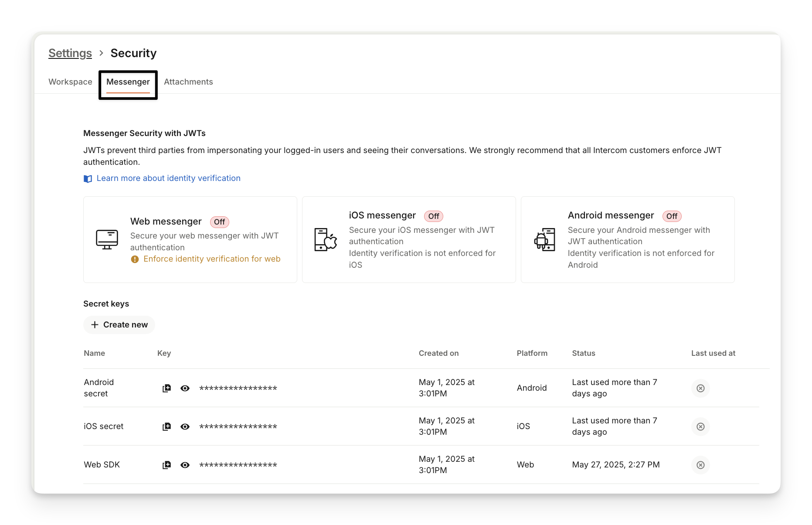Open the Android messenger card
812x525 pixels.
point(628,239)
